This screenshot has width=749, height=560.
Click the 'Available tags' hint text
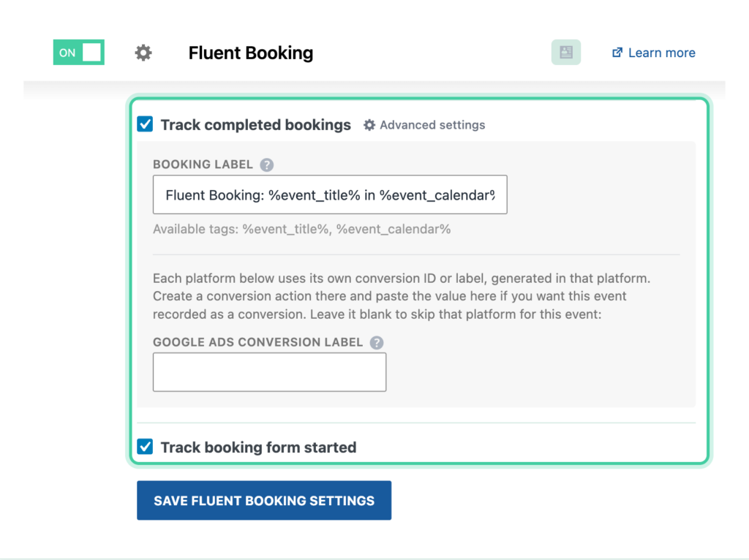click(x=302, y=229)
